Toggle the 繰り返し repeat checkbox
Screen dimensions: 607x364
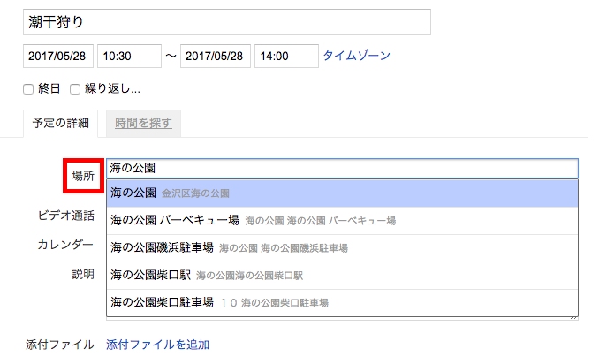click(x=75, y=89)
